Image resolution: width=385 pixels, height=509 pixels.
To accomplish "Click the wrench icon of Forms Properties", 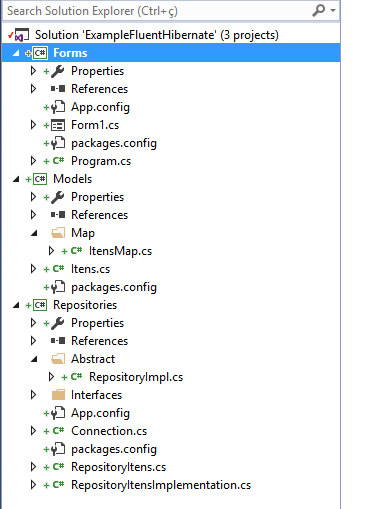I will pos(58,71).
